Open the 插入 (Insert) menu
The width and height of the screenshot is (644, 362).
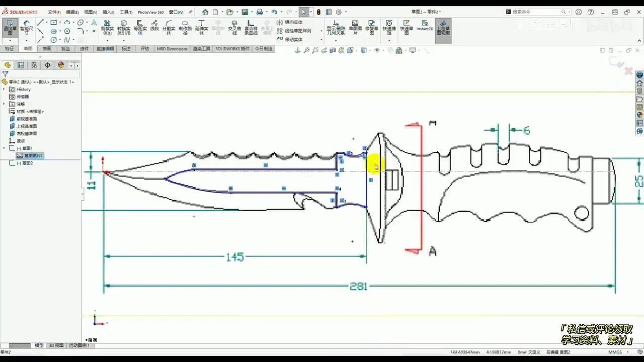[x=108, y=12]
